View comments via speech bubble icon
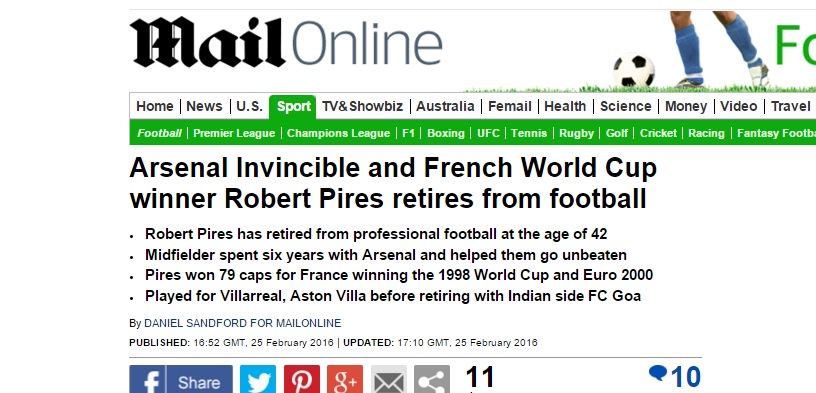The height and width of the screenshot is (393, 816). click(658, 373)
